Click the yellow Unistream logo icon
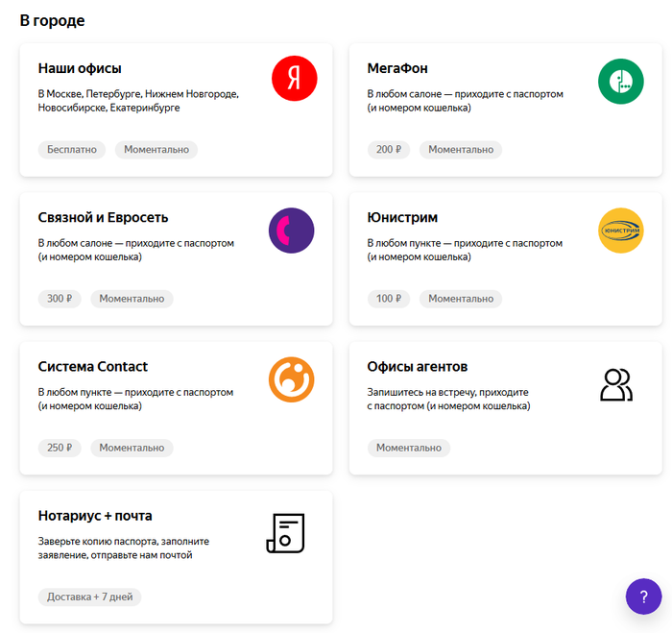Screen dimensions: 672x633 coord(620,231)
